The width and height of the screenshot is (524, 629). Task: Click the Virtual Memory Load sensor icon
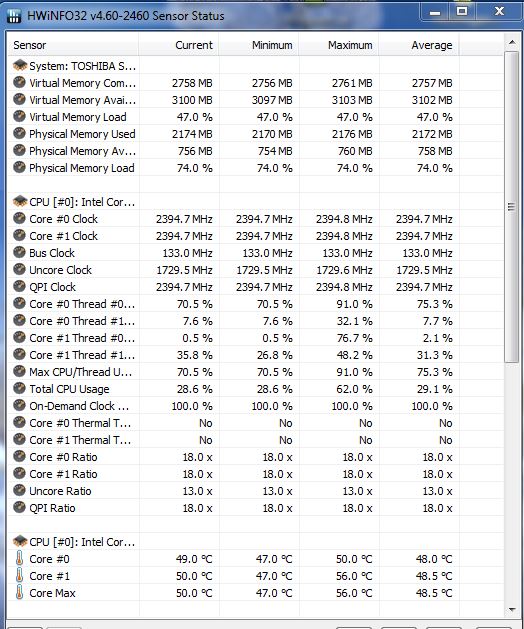click(19, 116)
